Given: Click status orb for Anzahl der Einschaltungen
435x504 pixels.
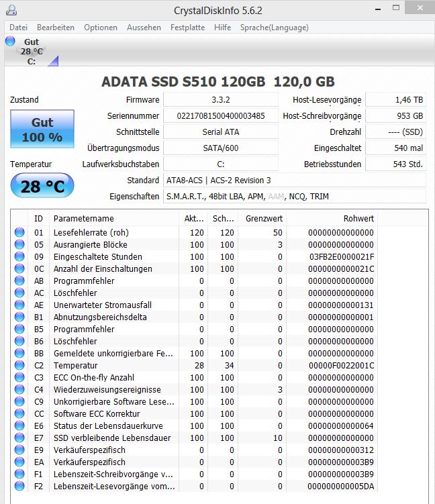Looking at the screenshot, I should (x=19, y=268).
